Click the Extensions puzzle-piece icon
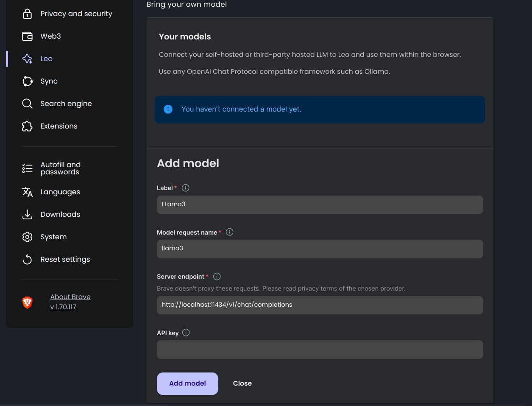 pos(27,126)
